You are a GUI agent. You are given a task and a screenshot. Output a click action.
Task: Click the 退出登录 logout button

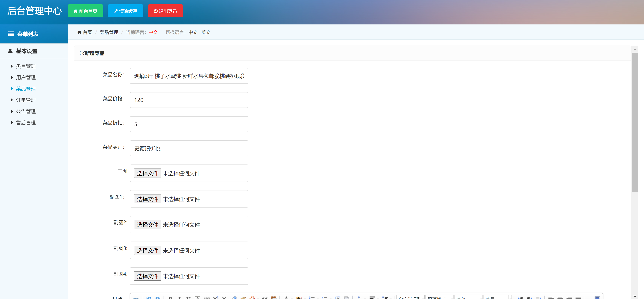tap(165, 11)
